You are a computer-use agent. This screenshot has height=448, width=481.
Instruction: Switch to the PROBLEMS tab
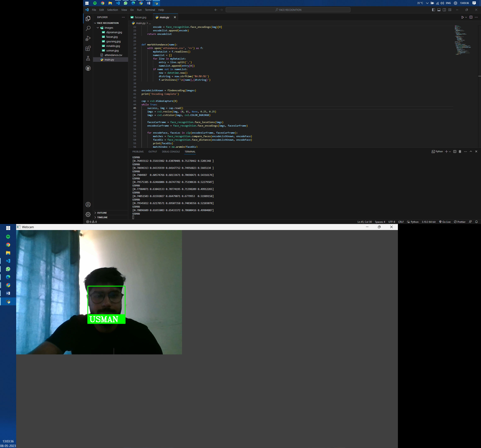[x=138, y=152]
